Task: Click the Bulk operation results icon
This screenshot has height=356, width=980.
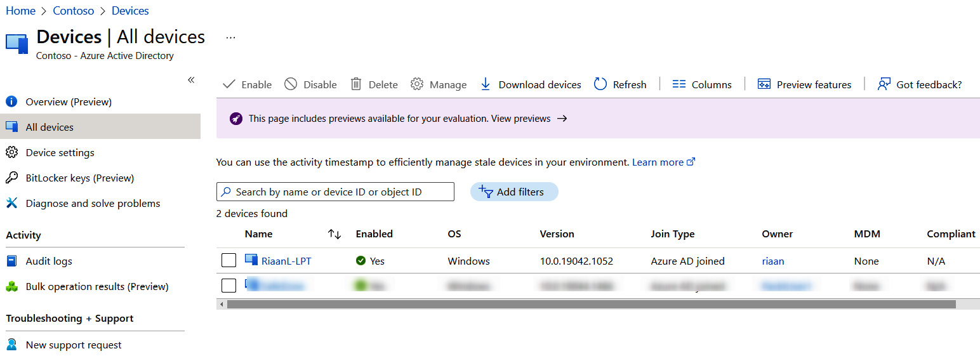Action: point(11,287)
